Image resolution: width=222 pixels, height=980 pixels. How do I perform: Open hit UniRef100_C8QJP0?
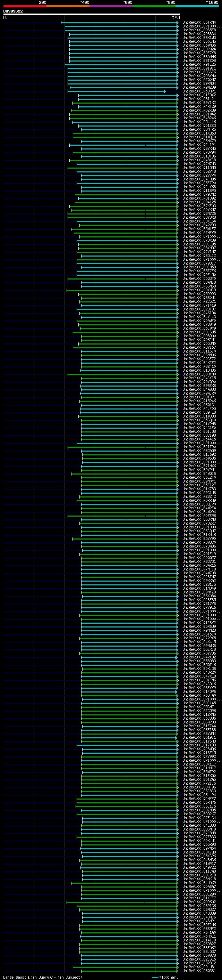(x=199, y=504)
